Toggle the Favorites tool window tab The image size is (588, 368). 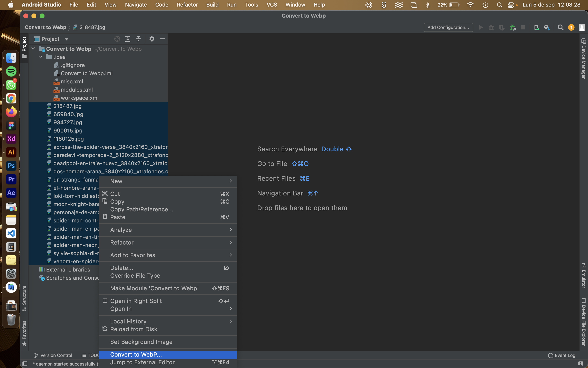[24, 333]
